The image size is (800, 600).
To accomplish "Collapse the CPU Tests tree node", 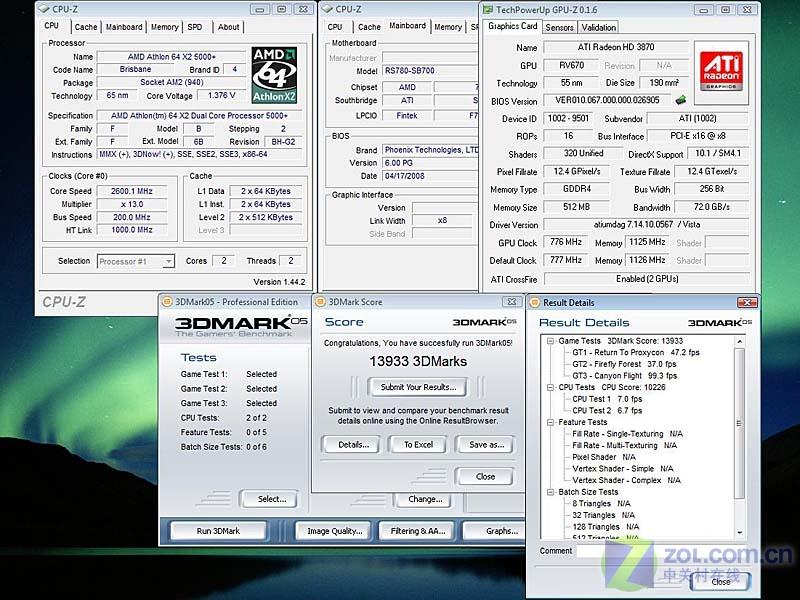I will point(551,387).
